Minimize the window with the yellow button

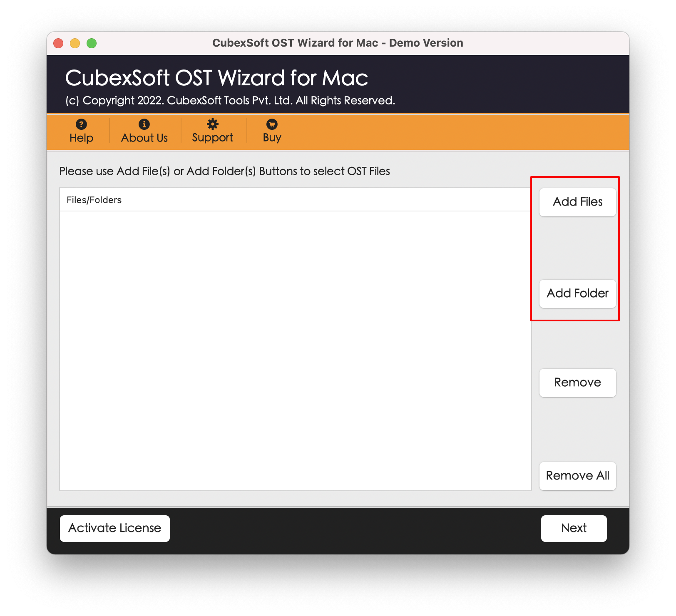(x=75, y=43)
